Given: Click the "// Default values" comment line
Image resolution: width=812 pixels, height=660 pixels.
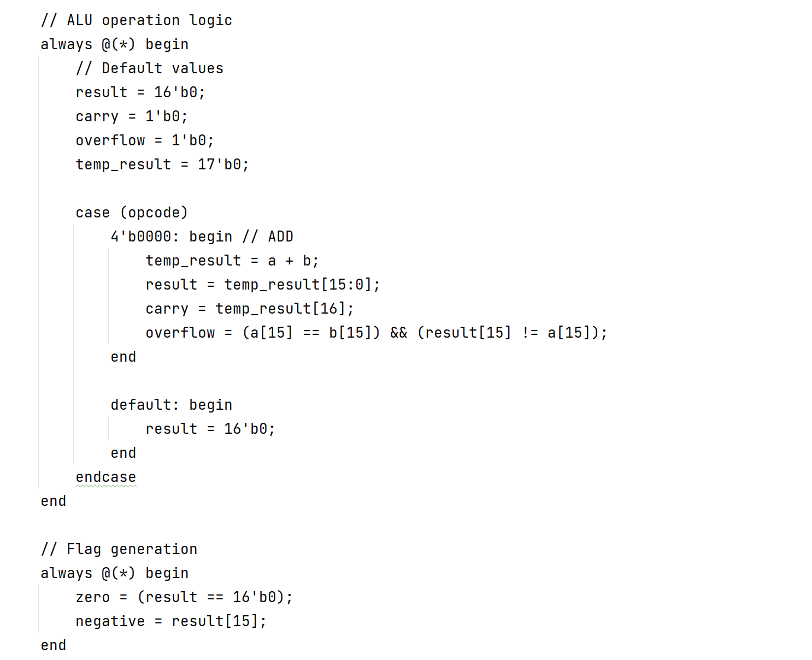Looking at the screenshot, I should coord(149,68).
